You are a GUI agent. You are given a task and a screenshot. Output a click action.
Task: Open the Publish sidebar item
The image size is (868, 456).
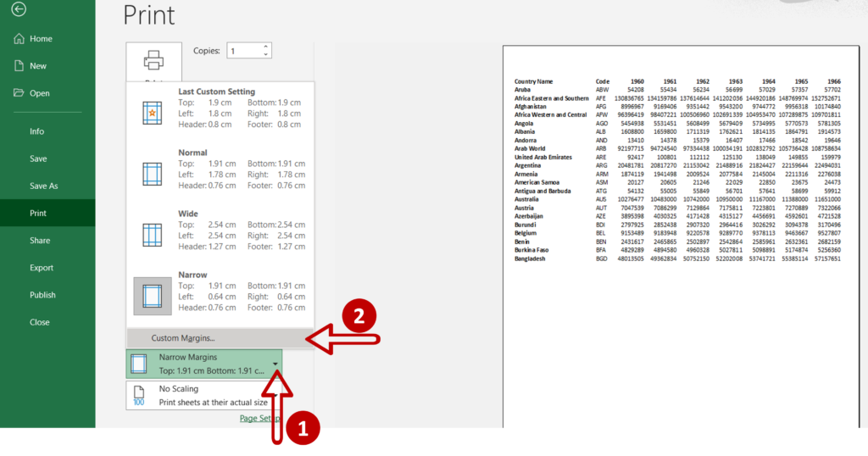(x=42, y=295)
